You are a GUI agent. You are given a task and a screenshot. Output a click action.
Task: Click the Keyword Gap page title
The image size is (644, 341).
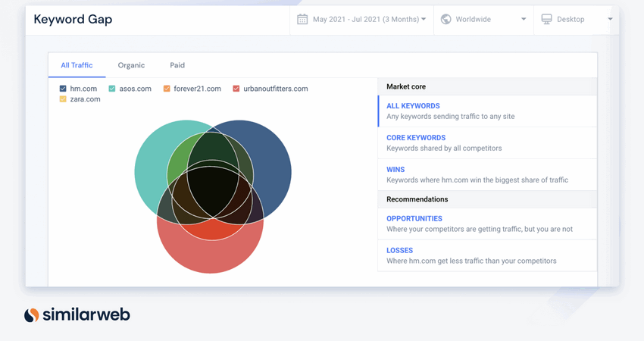[x=73, y=19]
